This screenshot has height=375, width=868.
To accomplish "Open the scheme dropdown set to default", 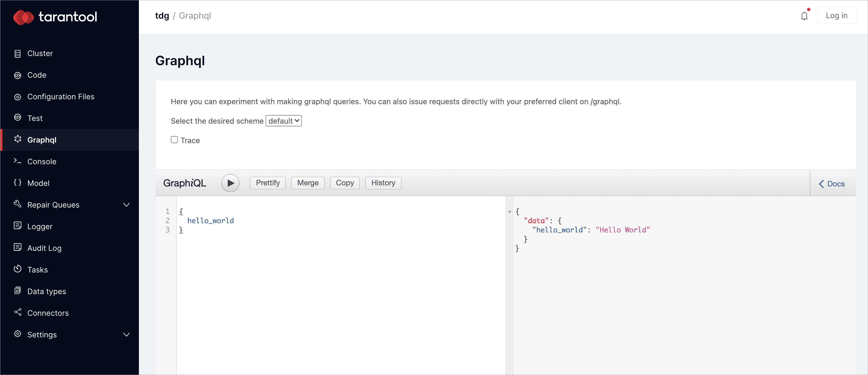I will [284, 121].
